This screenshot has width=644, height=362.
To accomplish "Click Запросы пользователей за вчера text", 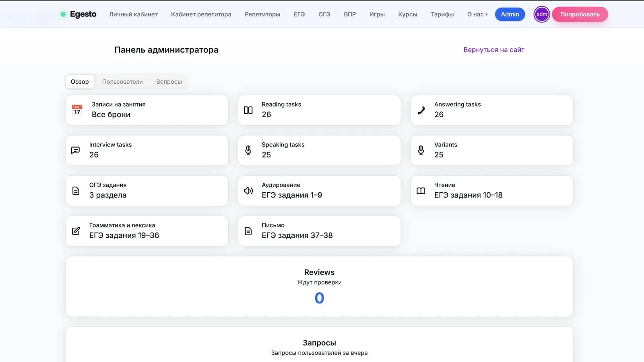I will click(x=319, y=353).
